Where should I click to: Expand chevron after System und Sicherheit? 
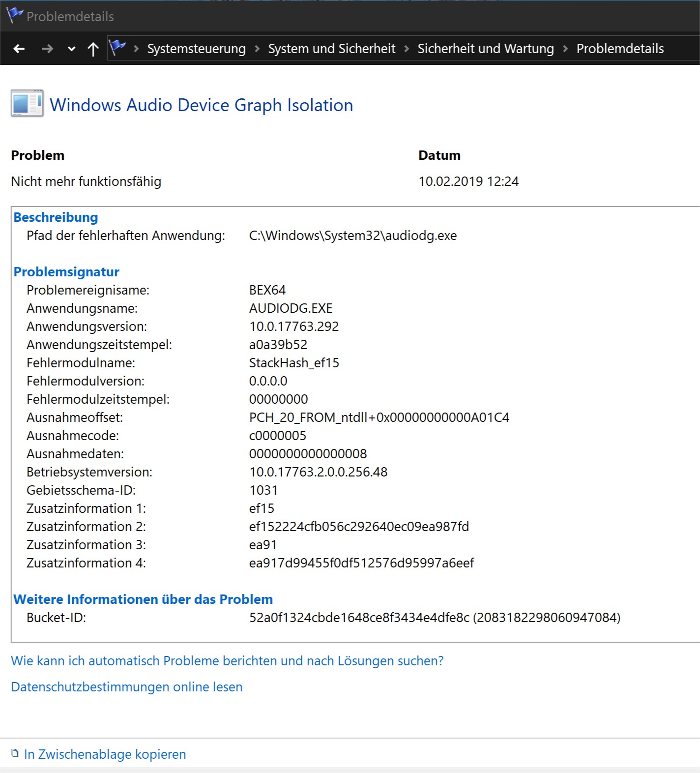click(x=407, y=49)
